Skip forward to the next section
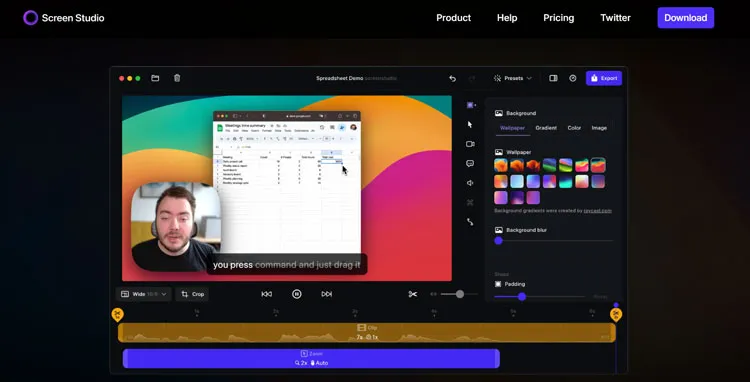The height and width of the screenshot is (382, 750). (327, 294)
